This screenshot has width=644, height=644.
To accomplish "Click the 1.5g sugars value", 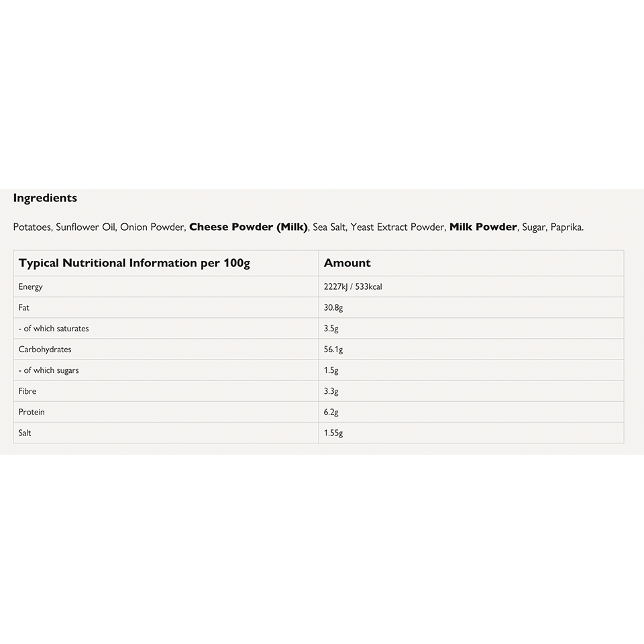I will click(331, 370).
